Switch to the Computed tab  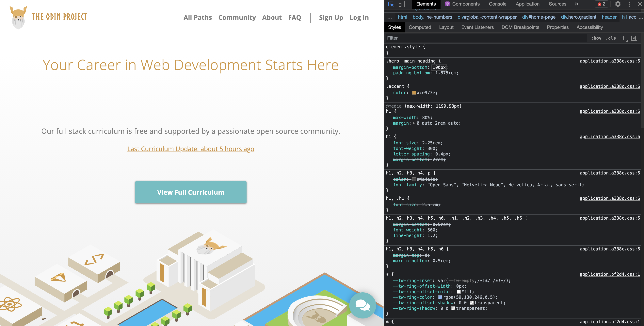point(420,27)
